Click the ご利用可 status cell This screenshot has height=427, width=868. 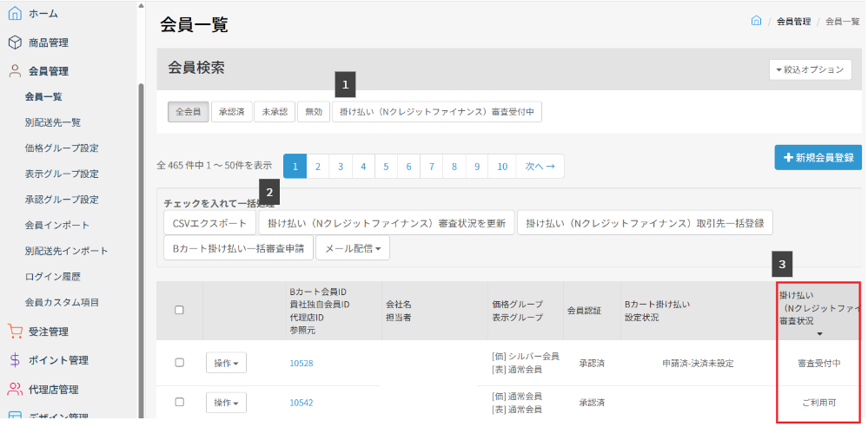(x=819, y=403)
